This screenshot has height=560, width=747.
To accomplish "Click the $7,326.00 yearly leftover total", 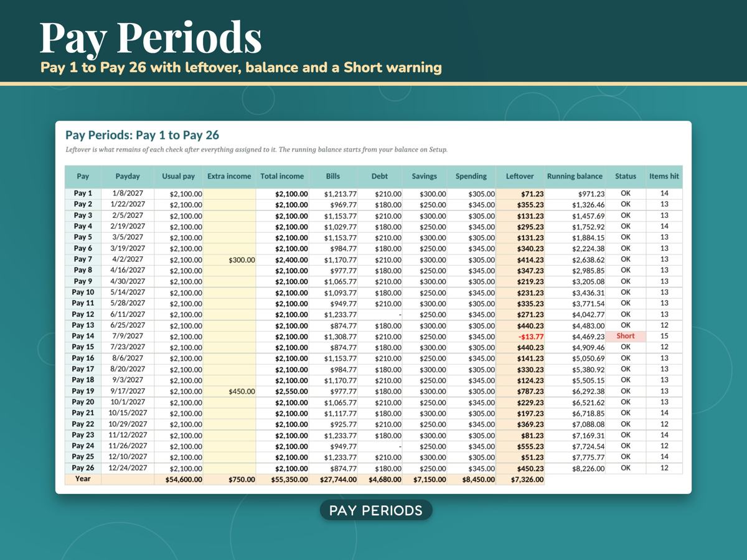I will [520, 479].
